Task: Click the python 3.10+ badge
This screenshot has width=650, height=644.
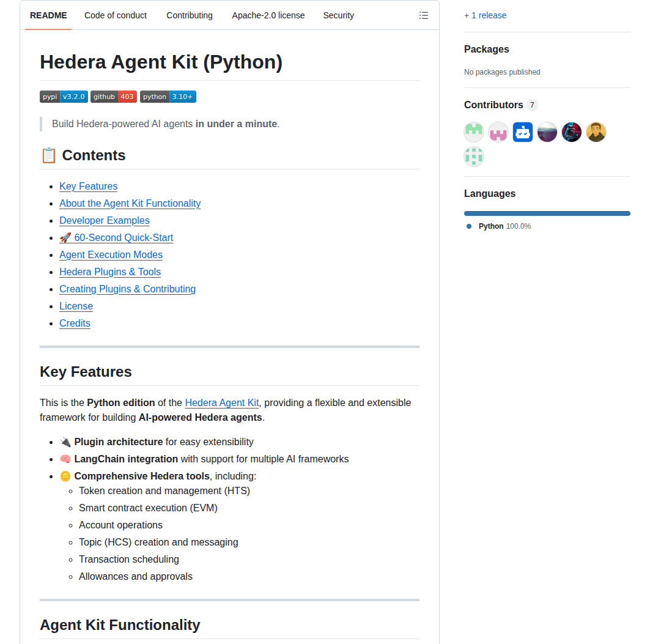Action: click(168, 96)
